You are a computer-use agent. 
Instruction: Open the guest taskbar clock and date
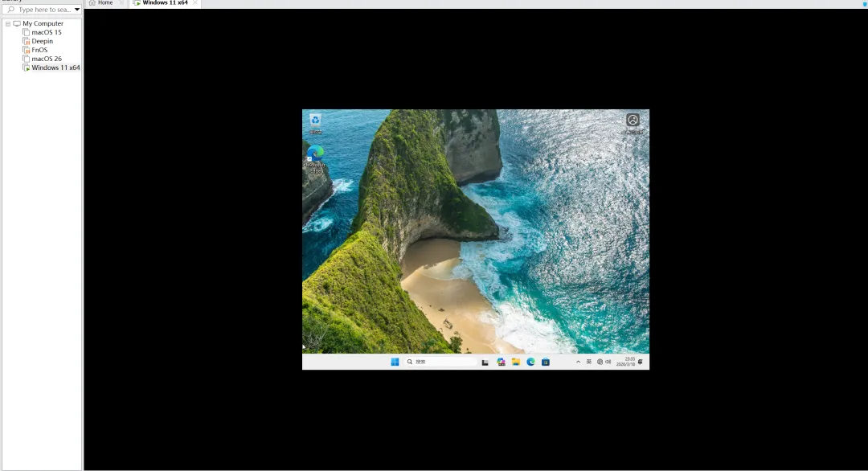(x=625, y=362)
